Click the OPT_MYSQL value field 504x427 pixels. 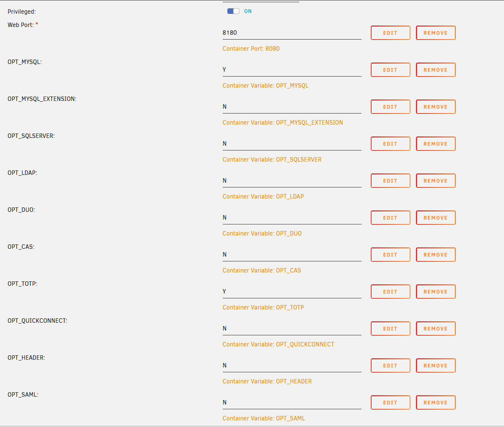(292, 70)
